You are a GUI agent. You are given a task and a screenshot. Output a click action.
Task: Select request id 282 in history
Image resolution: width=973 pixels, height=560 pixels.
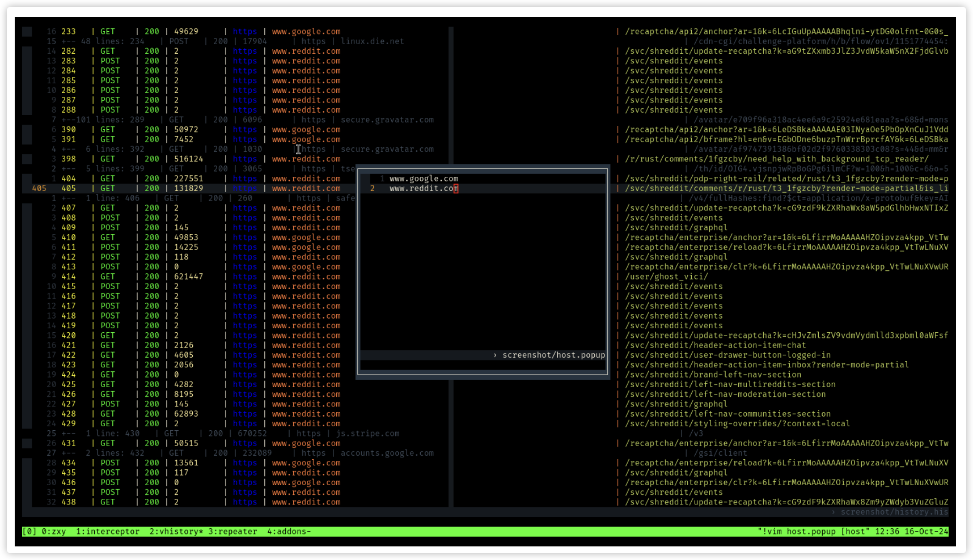pyautogui.click(x=69, y=51)
